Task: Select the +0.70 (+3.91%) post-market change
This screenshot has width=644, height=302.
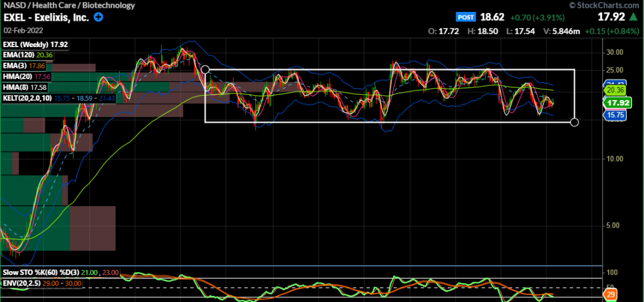Action: (537, 18)
